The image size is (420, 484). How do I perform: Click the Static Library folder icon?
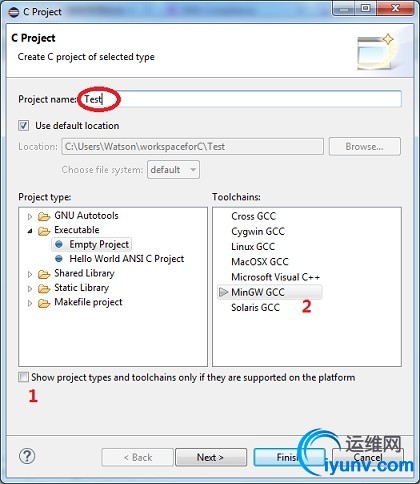tap(44, 288)
